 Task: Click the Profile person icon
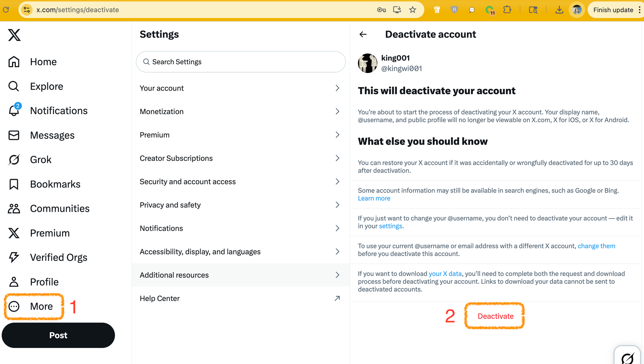coord(14,282)
